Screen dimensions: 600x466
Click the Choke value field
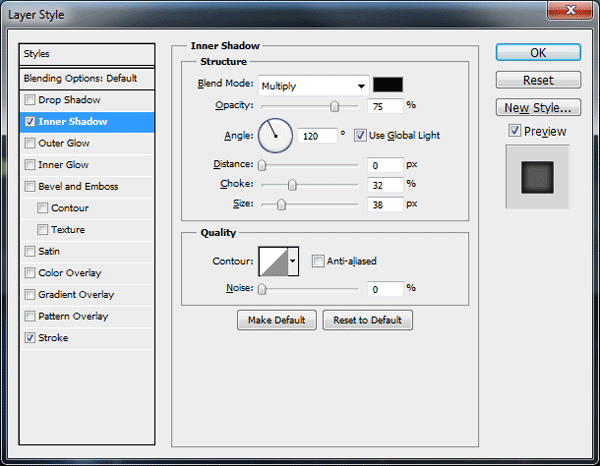(385, 185)
